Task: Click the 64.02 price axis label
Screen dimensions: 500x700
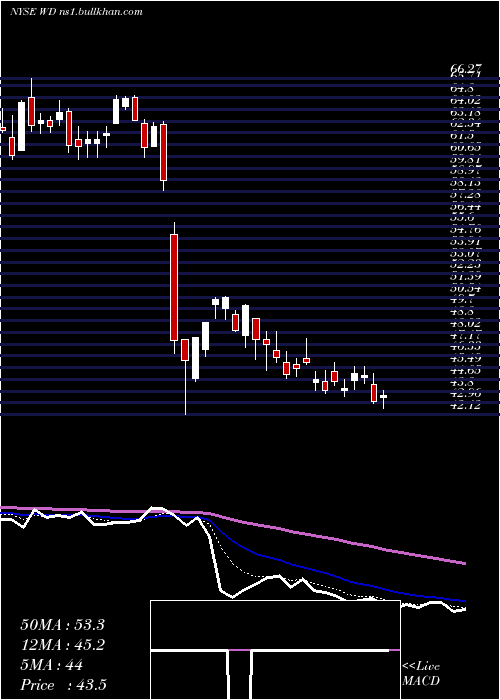Action: pos(466,101)
